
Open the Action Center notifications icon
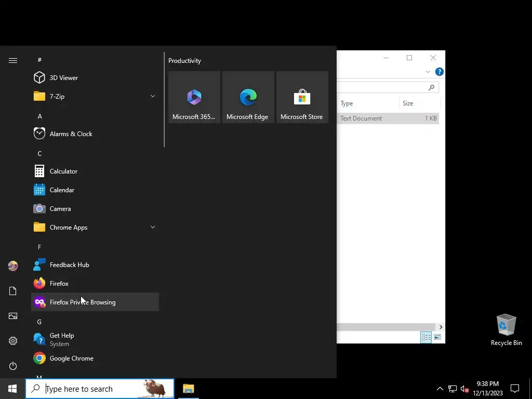[515, 389]
